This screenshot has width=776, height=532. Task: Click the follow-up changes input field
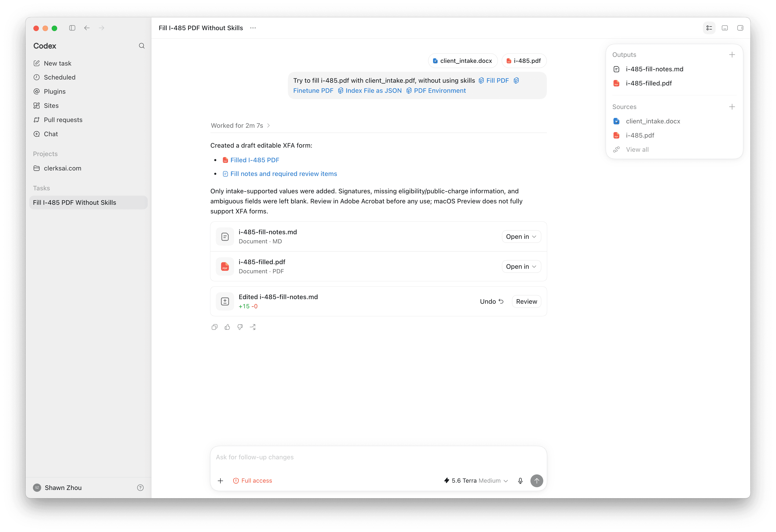click(378, 457)
